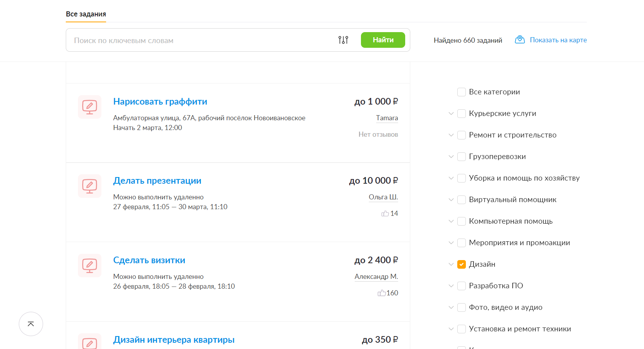Screen dimensions: 644x349
Task: Open the Нарисовать граффити task
Action: pyautogui.click(x=160, y=101)
